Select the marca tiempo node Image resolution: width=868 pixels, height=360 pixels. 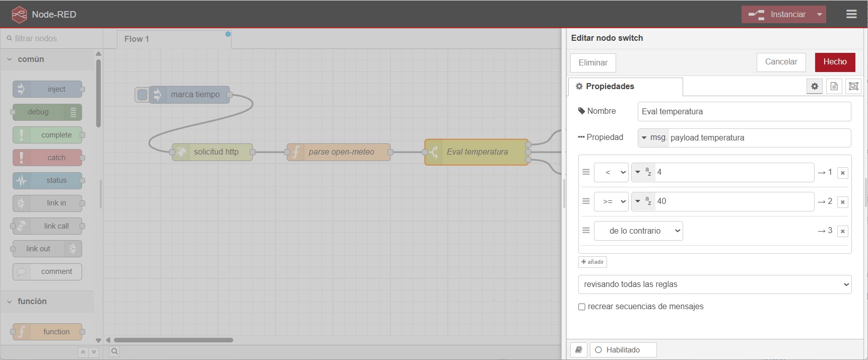click(x=190, y=94)
